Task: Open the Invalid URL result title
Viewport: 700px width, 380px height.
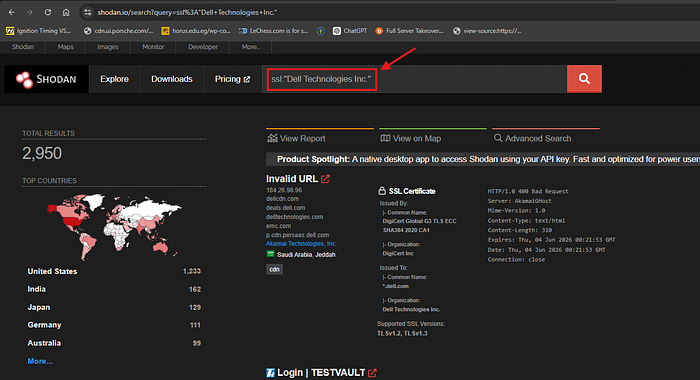Action: [292, 179]
